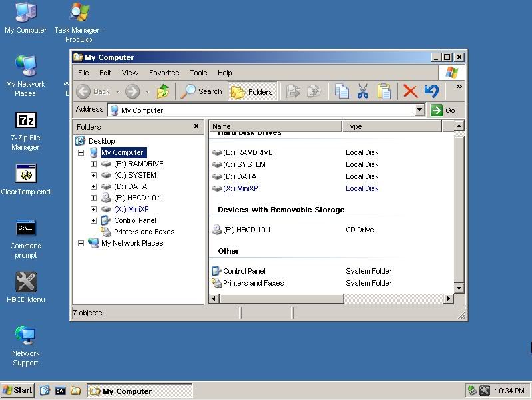Image resolution: width=532 pixels, height=400 pixels.
Task: Click the Copy toolbar icon
Action: click(342, 91)
